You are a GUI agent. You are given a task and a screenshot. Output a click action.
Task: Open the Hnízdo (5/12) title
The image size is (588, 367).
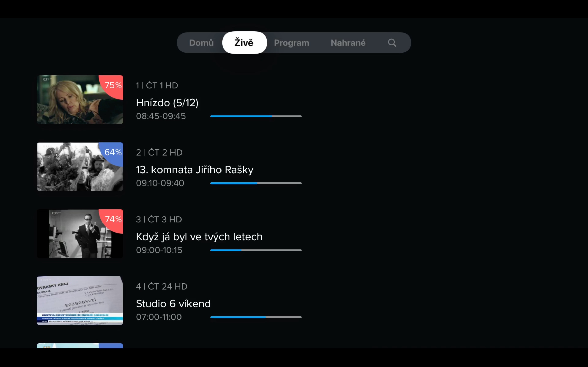coord(167,103)
